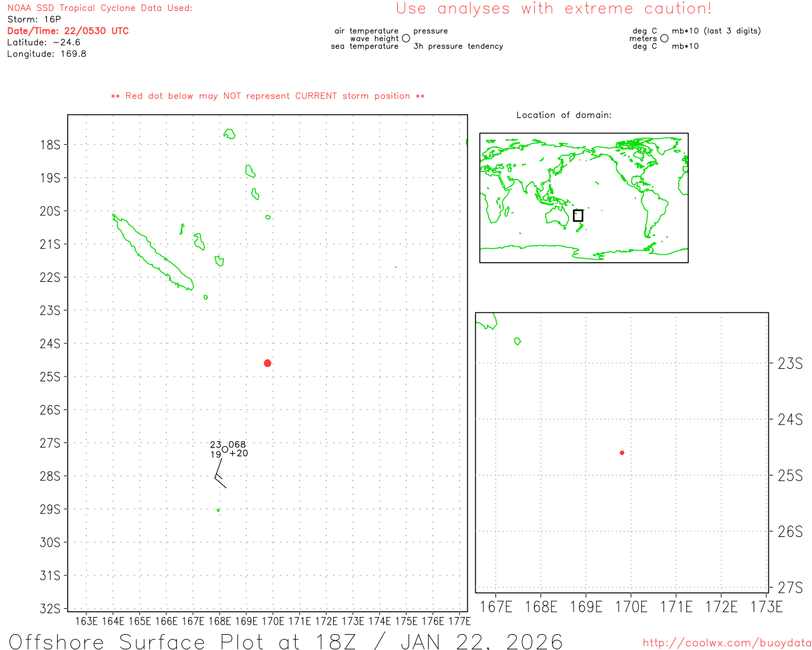Click the '170E' label on the inset map
812x650 pixels.
click(631, 607)
